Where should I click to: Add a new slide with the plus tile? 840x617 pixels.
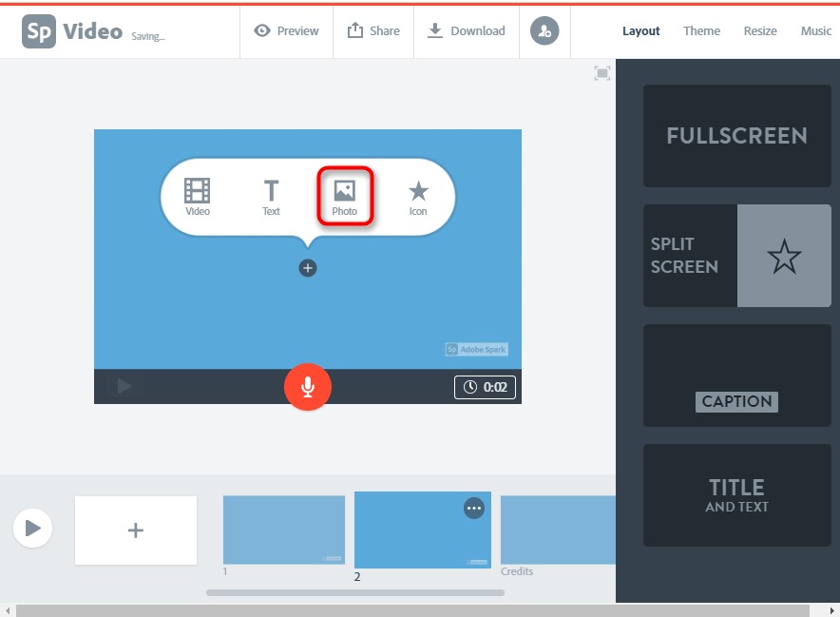(x=136, y=530)
